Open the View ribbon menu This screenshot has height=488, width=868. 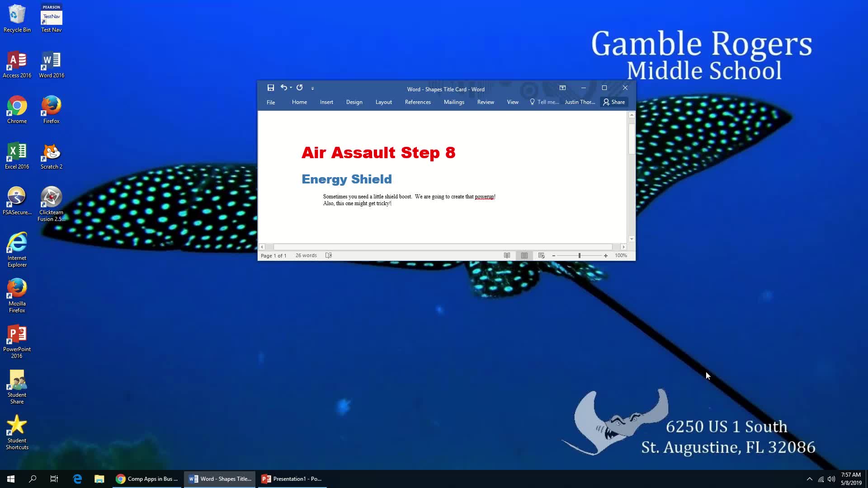click(513, 102)
